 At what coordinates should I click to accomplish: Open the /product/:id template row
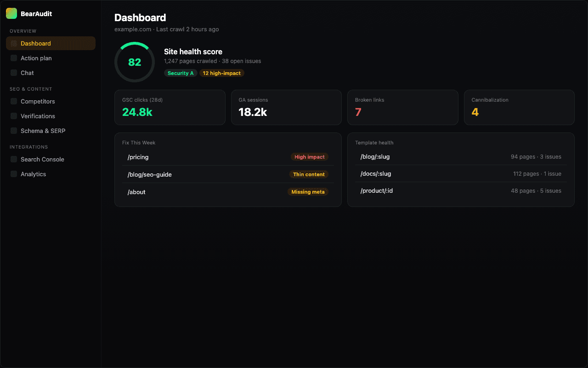[461, 191]
